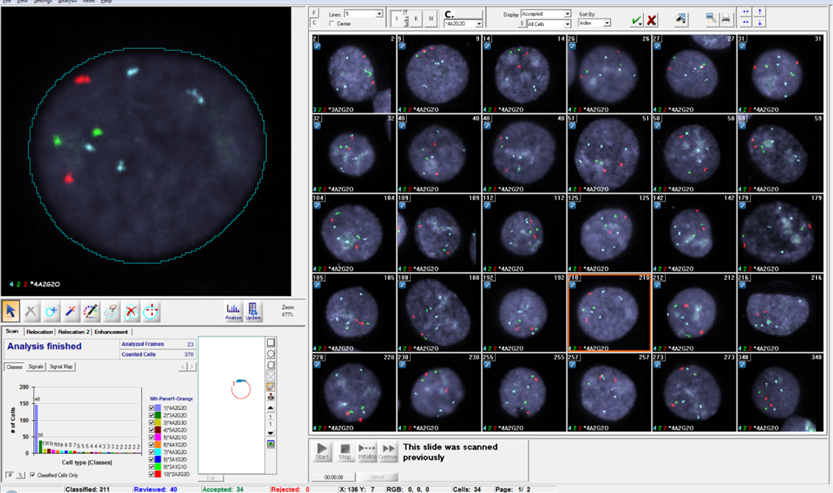Click the F button at top
The height and width of the screenshot is (493, 833).
point(314,13)
